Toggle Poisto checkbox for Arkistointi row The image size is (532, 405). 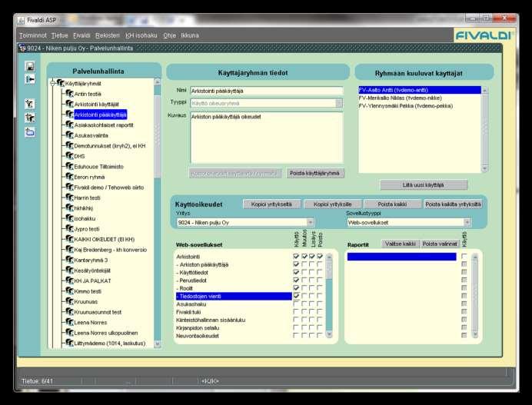[x=320, y=256]
